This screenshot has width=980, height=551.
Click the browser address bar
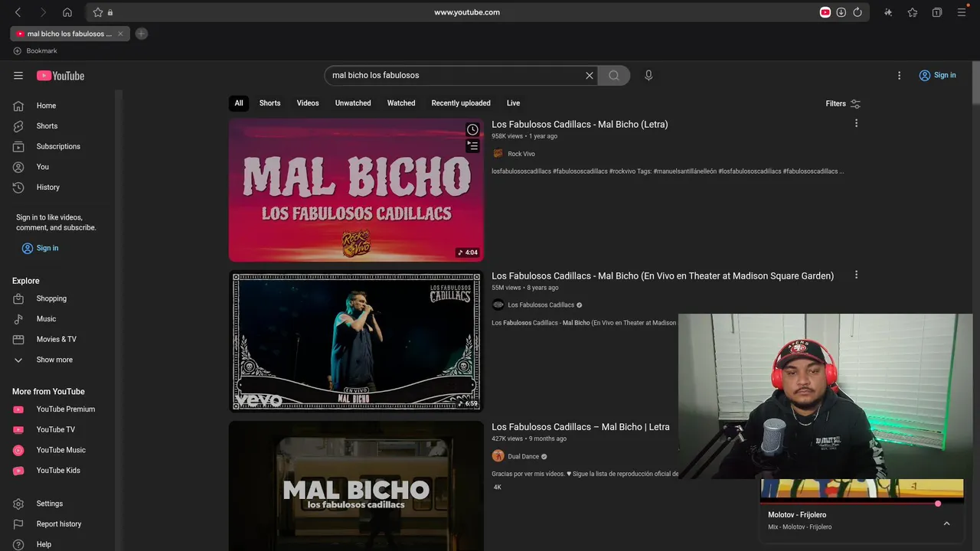[467, 12]
